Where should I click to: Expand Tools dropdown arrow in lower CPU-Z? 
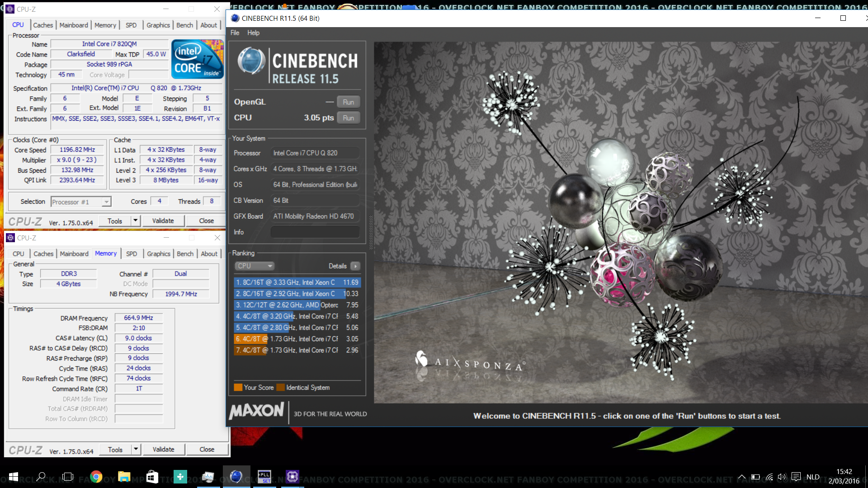tap(136, 449)
